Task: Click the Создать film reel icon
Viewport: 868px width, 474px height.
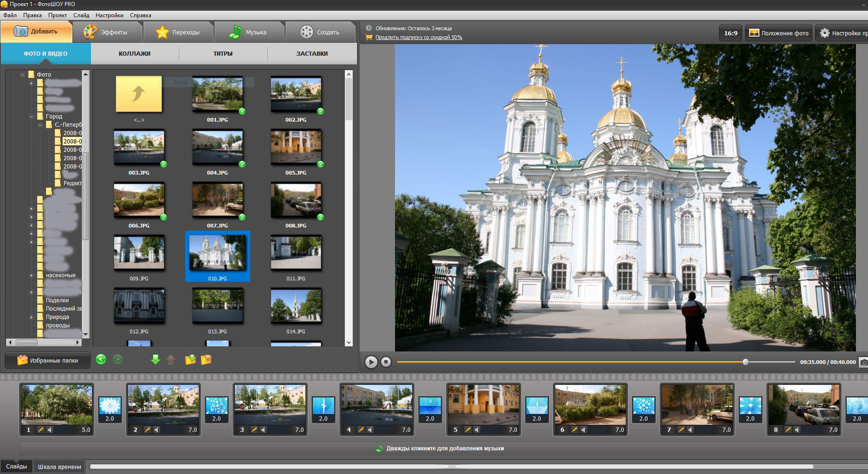Action: (307, 32)
